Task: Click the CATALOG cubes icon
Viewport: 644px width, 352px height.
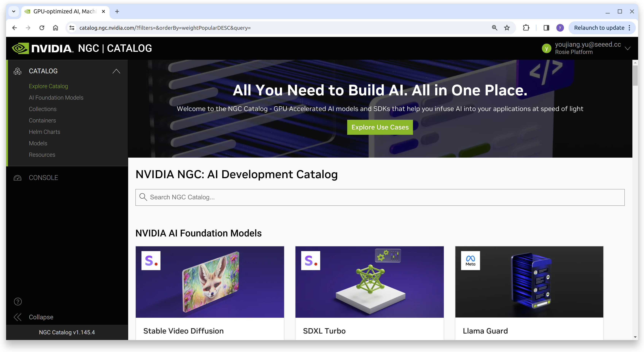Action: 17,71
